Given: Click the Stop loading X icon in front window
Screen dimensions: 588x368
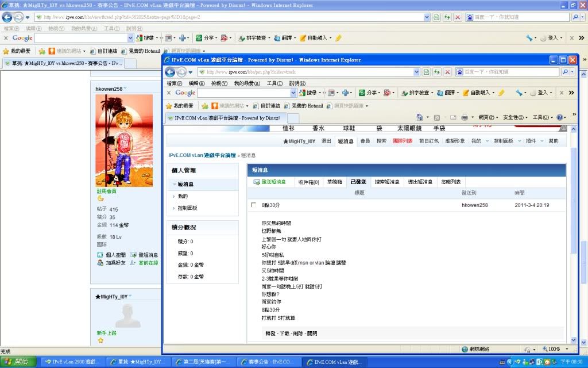Looking at the screenshot, I should [x=447, y=72].
